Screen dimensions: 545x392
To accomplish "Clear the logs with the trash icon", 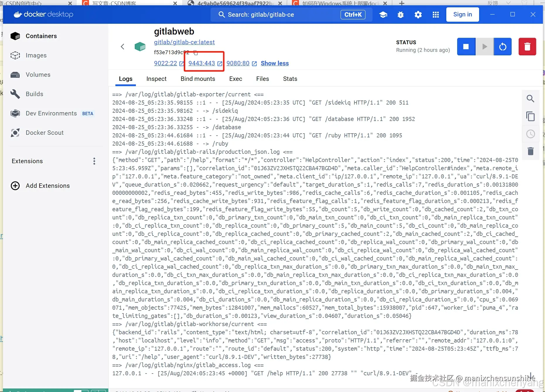I will click(530, 151).
